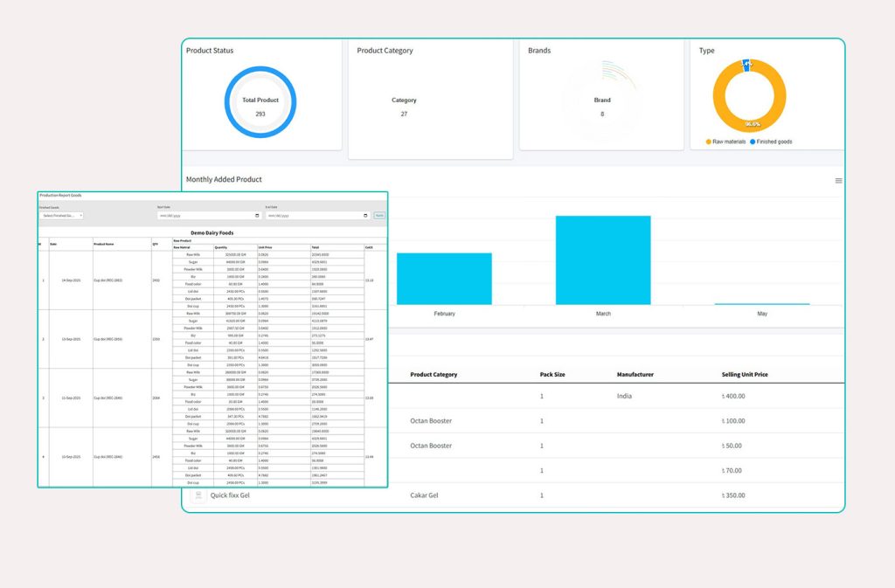Sort by Selling Unit Price column header
Image resolution: width=895 pixels, height=588 pixels.
click(745, 375)
